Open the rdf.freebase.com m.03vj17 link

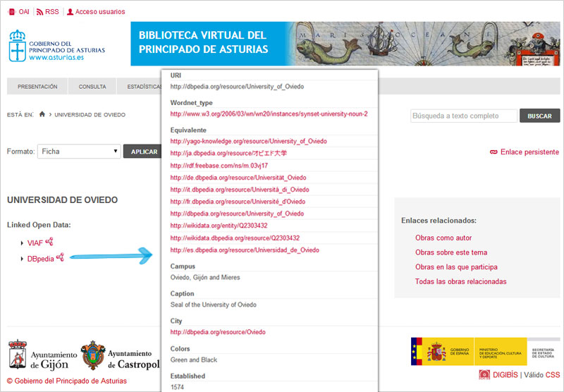pos(219,166)
